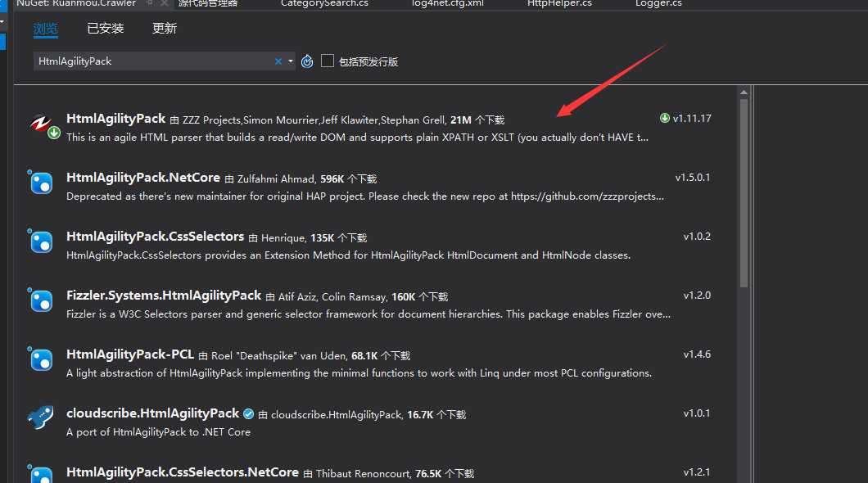The width and height of the screenshot is (868, 483).
Task: Click description starting "Fizzler is a W3C Selectors parser"
Action: (x=368, y=314)
